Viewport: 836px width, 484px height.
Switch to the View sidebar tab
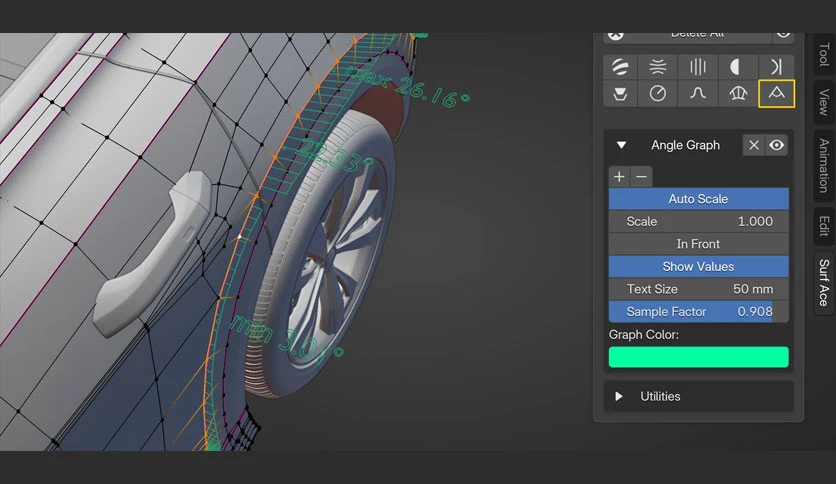824,102
